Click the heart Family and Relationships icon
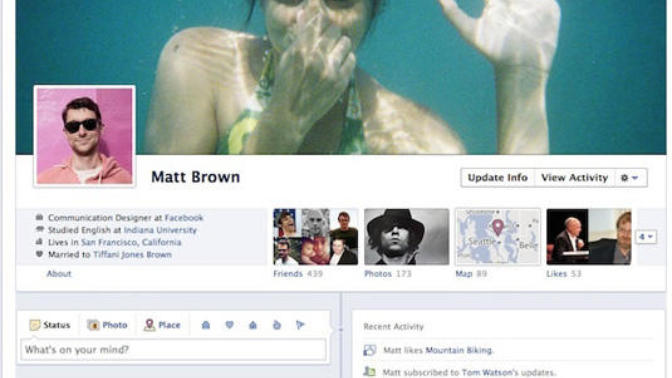Image resolution: width=672 pixels, height=378 pixels. (x=229, y=325)
